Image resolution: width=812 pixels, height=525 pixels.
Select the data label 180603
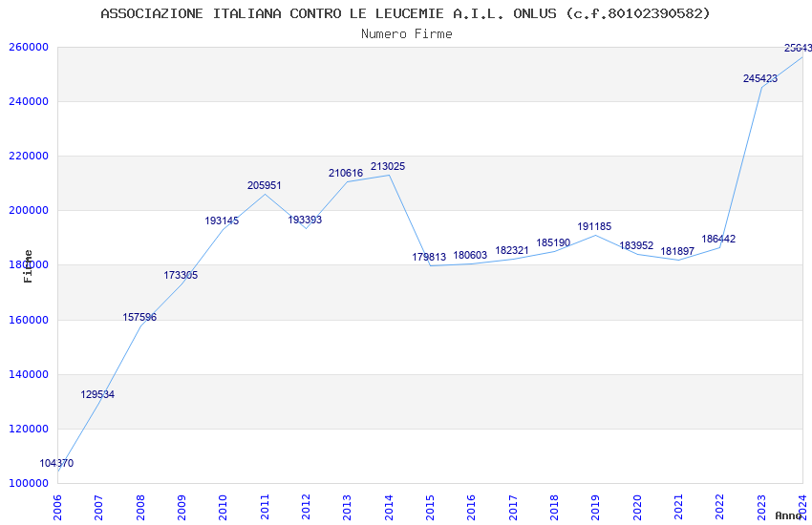click(x=470, y=255)
